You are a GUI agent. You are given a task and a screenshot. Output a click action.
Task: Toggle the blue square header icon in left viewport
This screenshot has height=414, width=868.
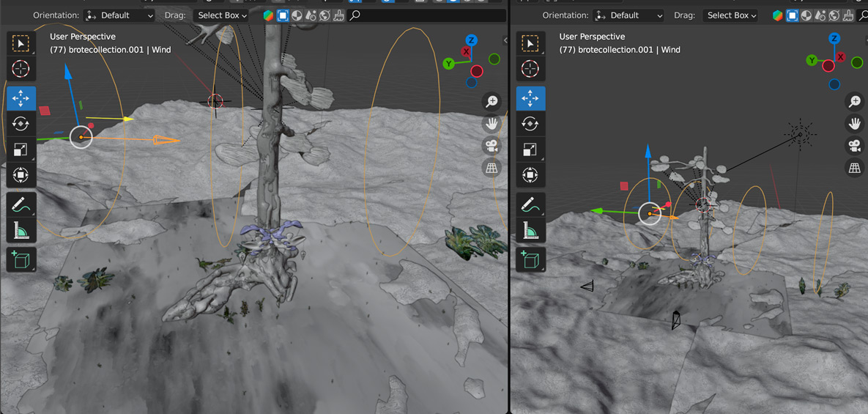point(283,15)
